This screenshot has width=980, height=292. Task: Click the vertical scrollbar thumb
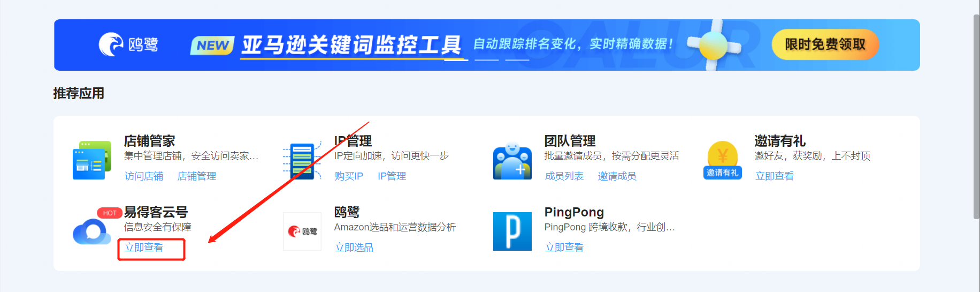click(x=976, y=117)
